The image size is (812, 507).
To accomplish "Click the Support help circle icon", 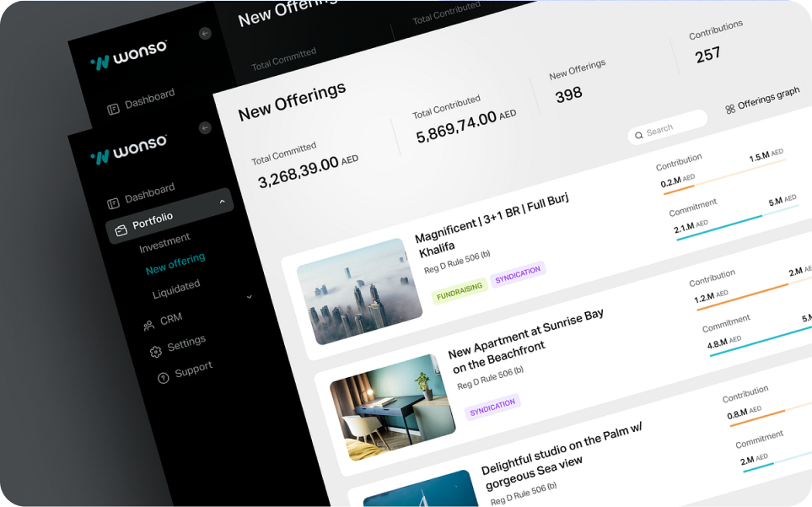I will pos(163,379).
